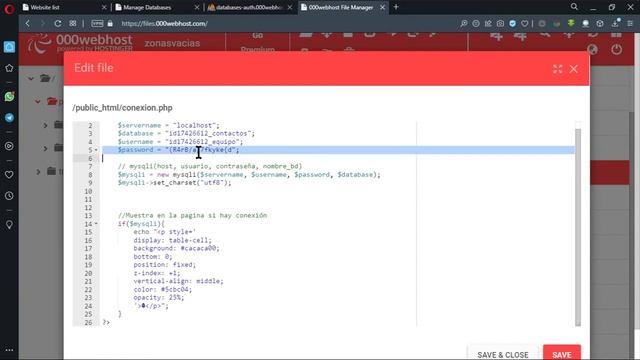
Task: Click the 000webhost logo
Action: pyautogui.click(x=80, y=43)
